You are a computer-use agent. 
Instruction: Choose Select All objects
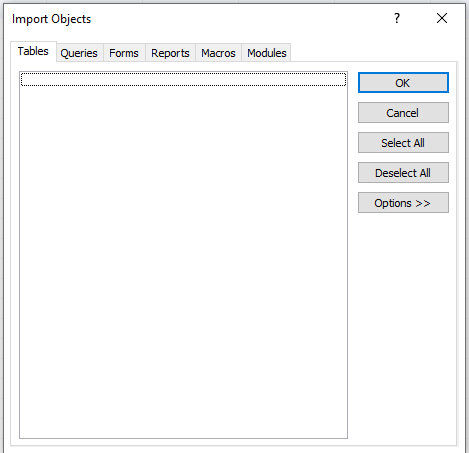(403, 143)
